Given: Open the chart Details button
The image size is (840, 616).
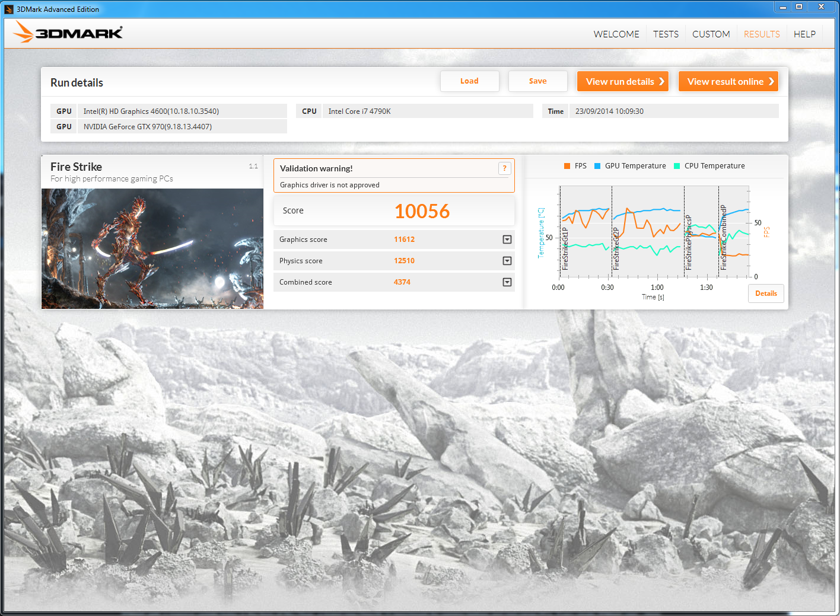Looking at the screenshot, I should pyautogui.click(x=766, y=293).
